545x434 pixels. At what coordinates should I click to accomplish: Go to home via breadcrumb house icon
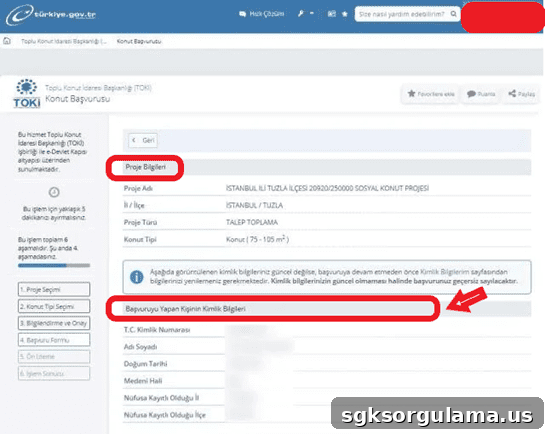point(7,41)
